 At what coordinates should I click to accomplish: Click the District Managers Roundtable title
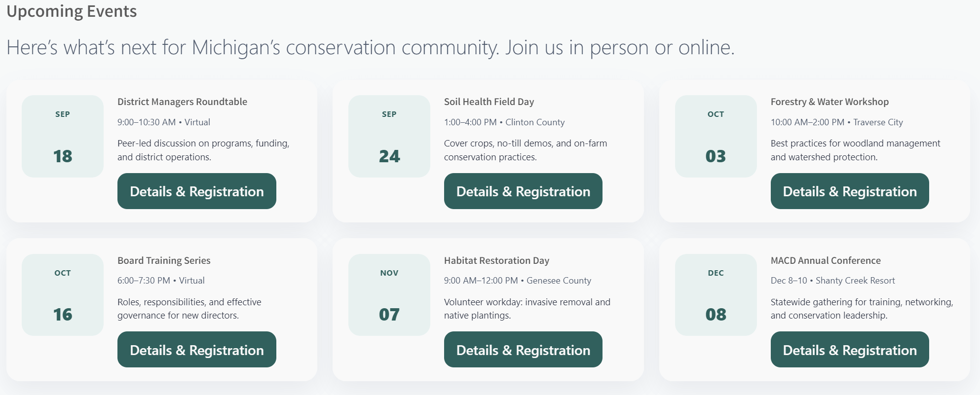tap(182, 102)
